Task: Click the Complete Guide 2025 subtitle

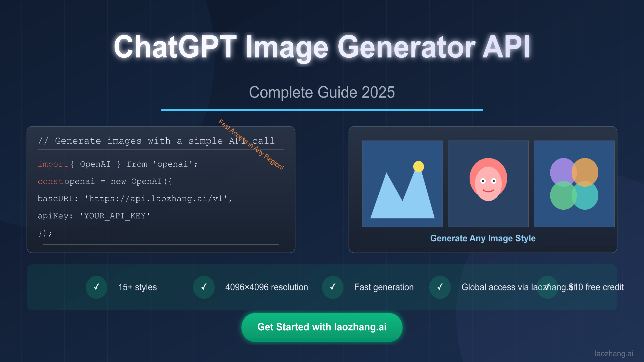Action: tap(322, 92)
